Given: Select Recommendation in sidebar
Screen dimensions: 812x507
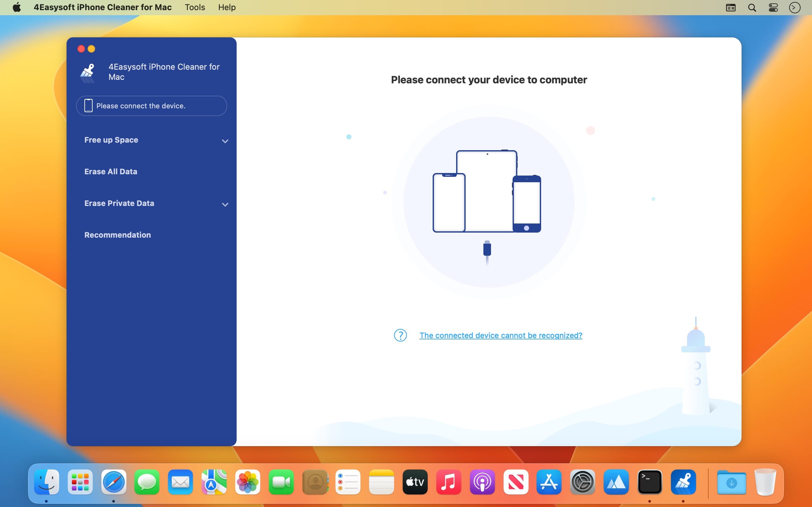Looking at the screenshot, I should pyautogui.click(x=117, y=235).
